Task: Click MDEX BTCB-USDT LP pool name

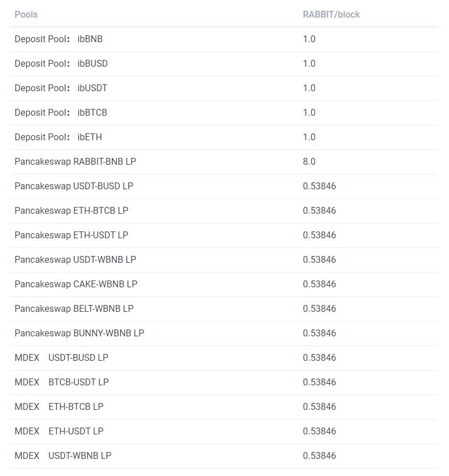Action: (62, 382)
